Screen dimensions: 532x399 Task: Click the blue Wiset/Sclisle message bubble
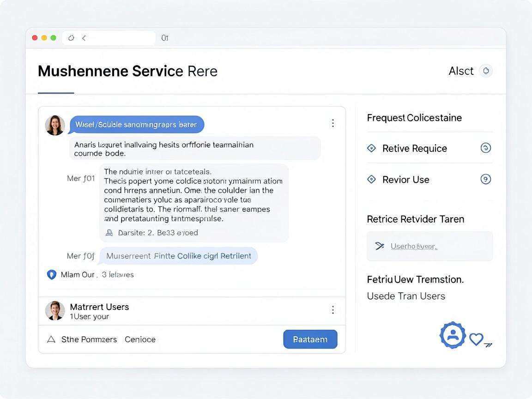pyautogui.click(x=136, y=125)
